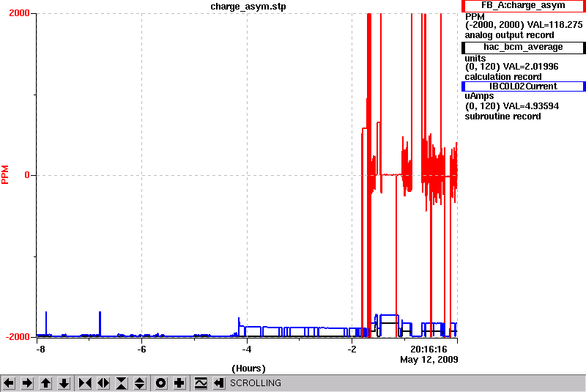This screenshot has height=392, width=586.
Task: Zoom out horizontally with outward triangles icon
Action: tap(103, 383)
